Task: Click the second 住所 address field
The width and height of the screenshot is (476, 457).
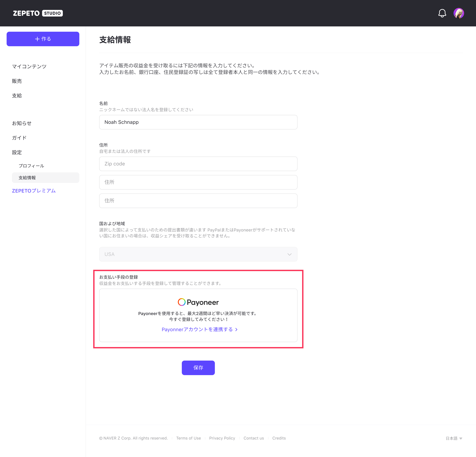Action: click(198, 201)
